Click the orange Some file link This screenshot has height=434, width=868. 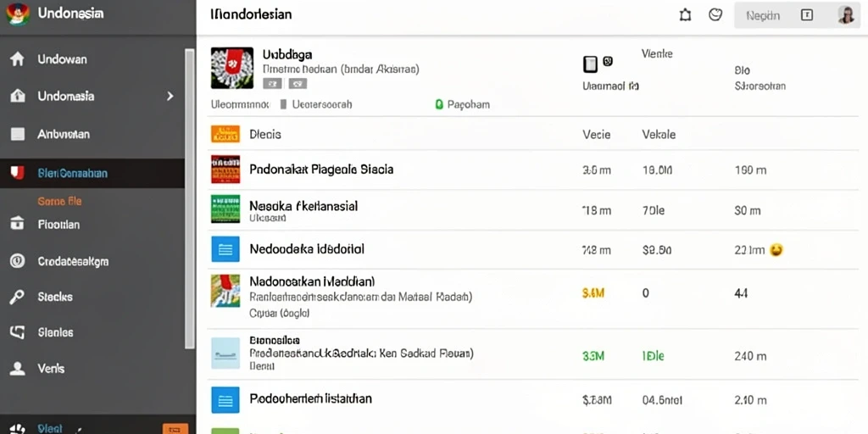point(60,202)
